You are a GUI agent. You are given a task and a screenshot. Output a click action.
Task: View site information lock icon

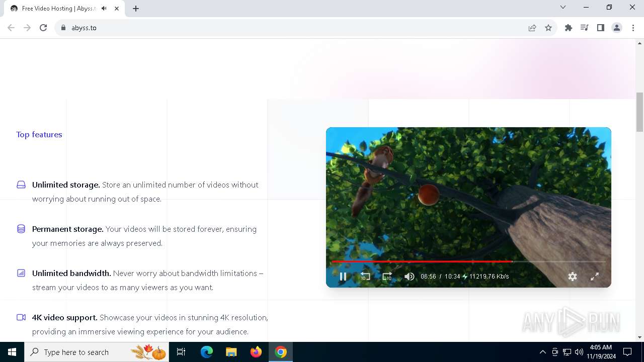(x=63, y=28)
